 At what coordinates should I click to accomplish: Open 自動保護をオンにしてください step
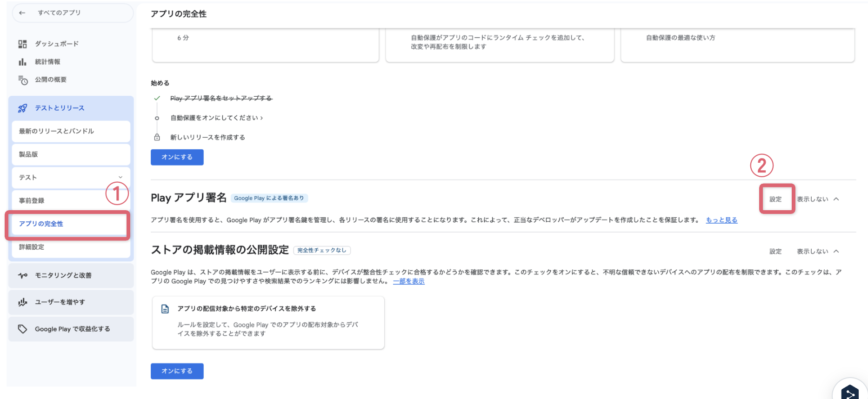point(216,118)
